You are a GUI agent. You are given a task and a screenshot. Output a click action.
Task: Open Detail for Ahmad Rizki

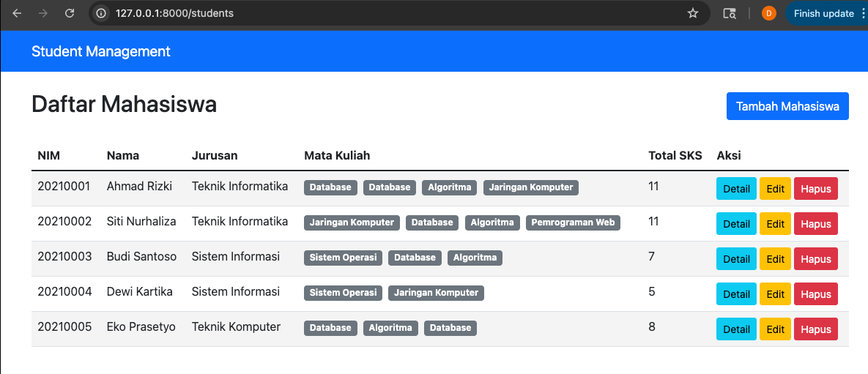coord(736,189)
